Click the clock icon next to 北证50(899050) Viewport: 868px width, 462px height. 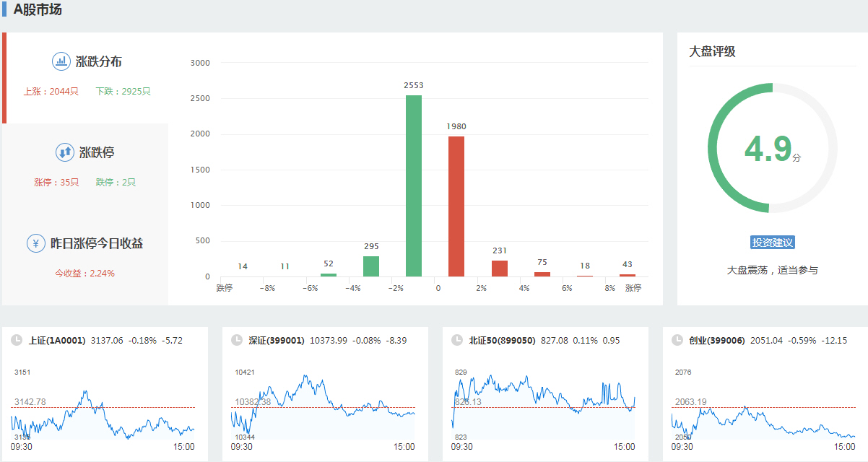click(x=456, y=340)
